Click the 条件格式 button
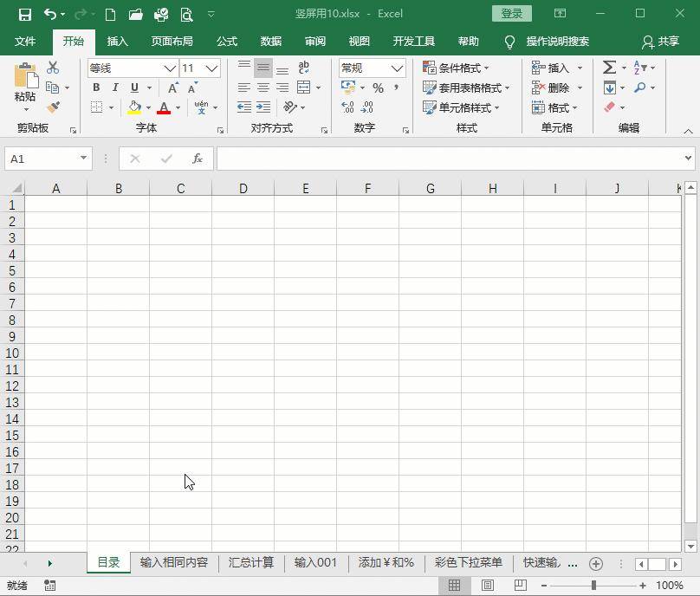This screenshot has height=596, width=700. (x=456, y=68)
